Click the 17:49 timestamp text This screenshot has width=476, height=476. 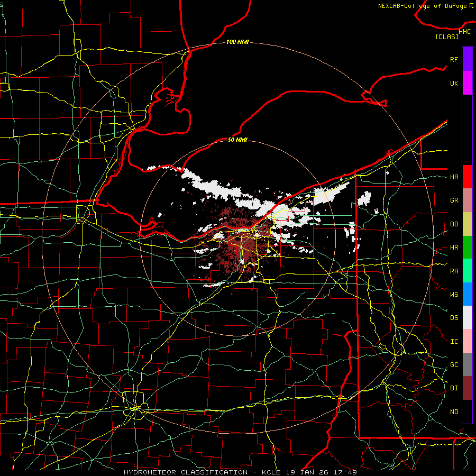click(345, 472)
